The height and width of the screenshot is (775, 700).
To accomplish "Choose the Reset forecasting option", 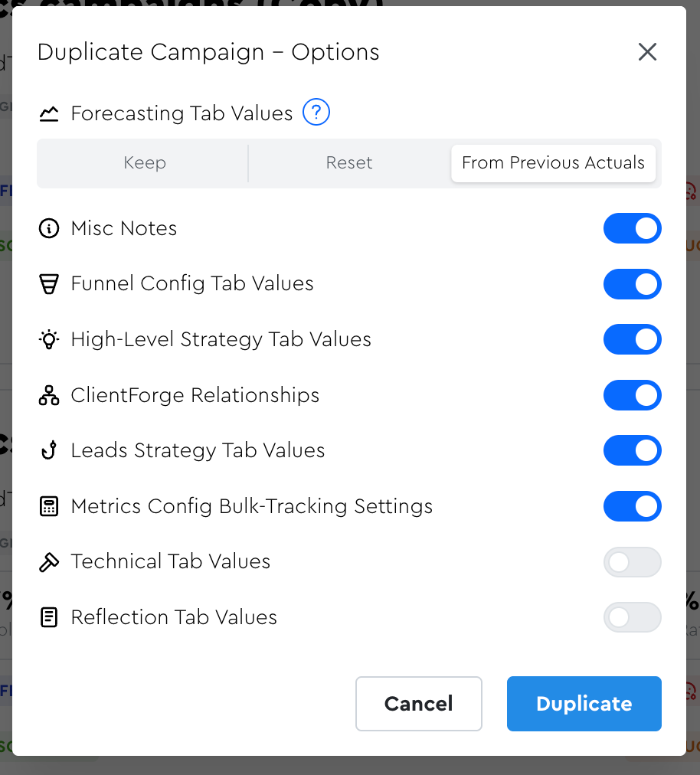I will pos(349,163).
